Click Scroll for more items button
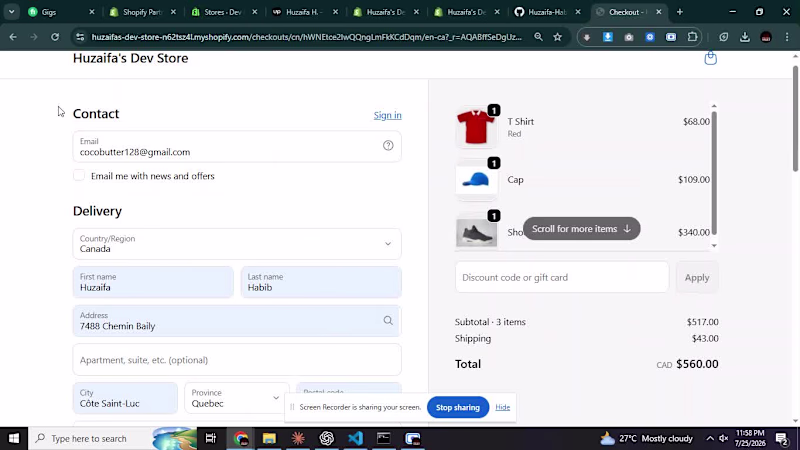The height and width of the screenshot is (450, 800). 582,229
